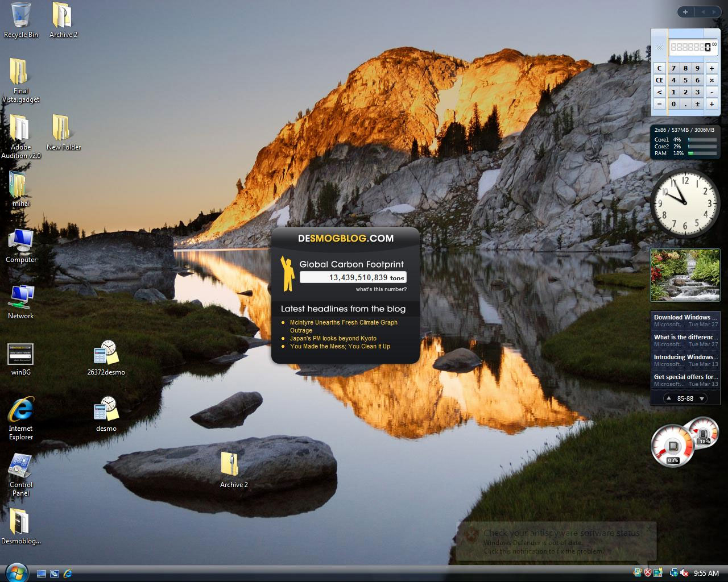
Task: Go to previous sidebar gadgets page
Action: (702, 12)
